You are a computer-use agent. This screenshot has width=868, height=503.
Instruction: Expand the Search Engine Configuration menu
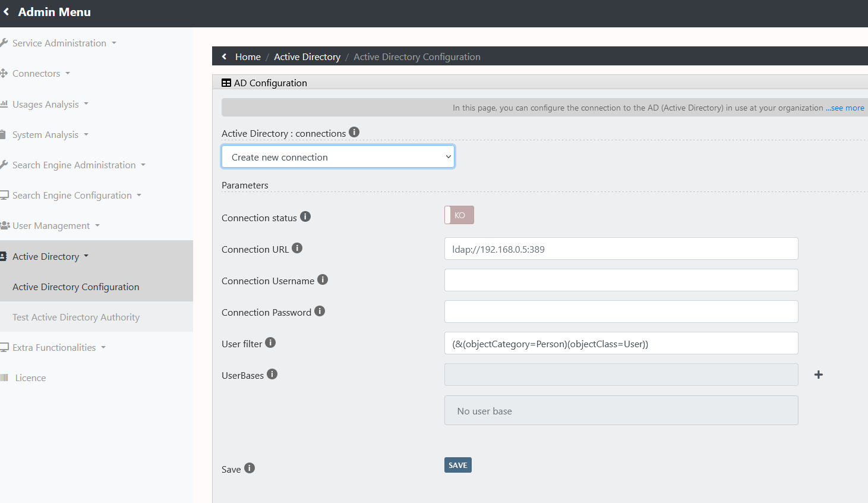click(x=72, y=196)
